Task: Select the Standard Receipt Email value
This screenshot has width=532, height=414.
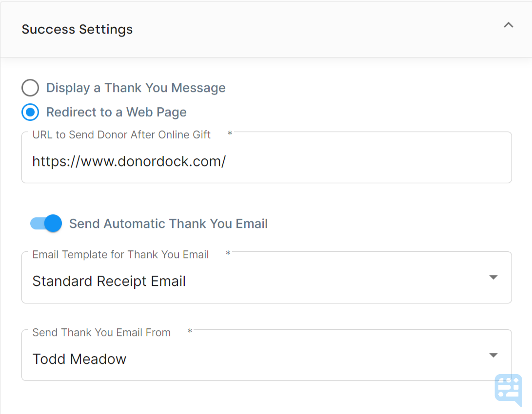Action: tap(109, 281)
